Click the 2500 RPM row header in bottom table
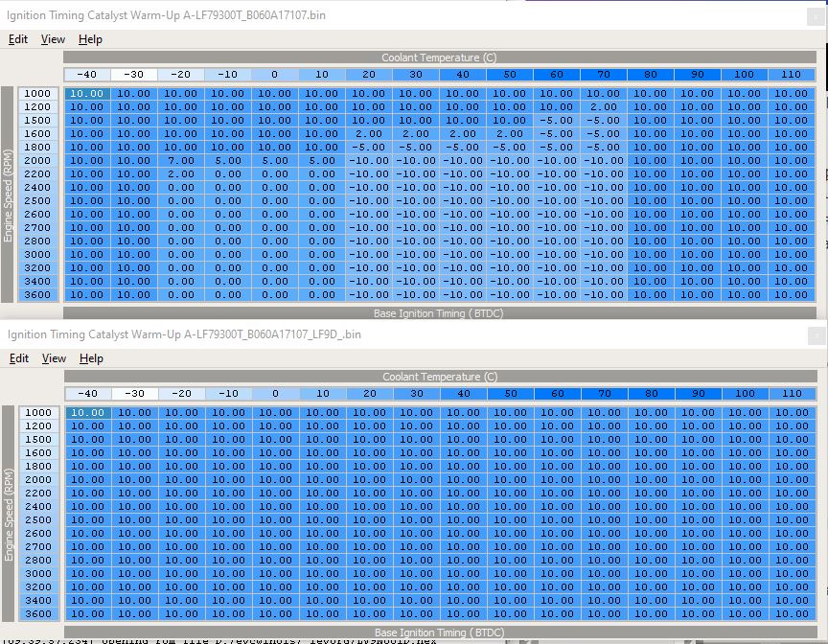The image size is (828, 644). (39, 519)
